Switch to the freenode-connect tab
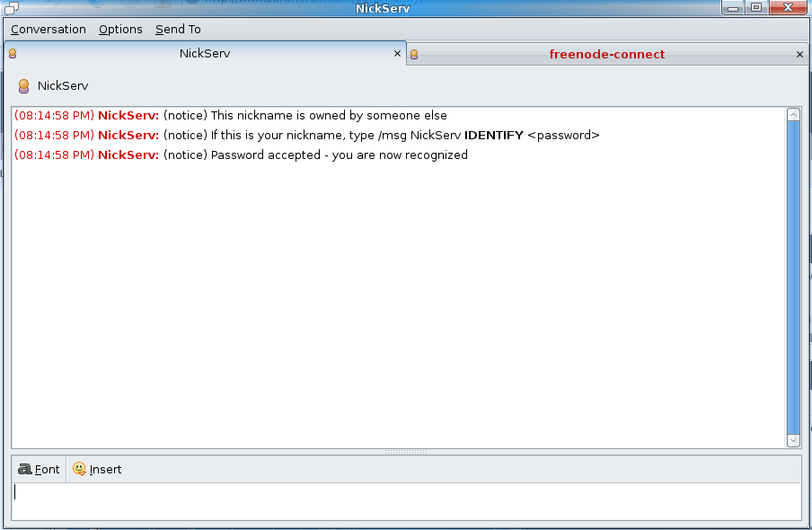The height and width of the screenshot is (530, 812). tap(607, 55)
